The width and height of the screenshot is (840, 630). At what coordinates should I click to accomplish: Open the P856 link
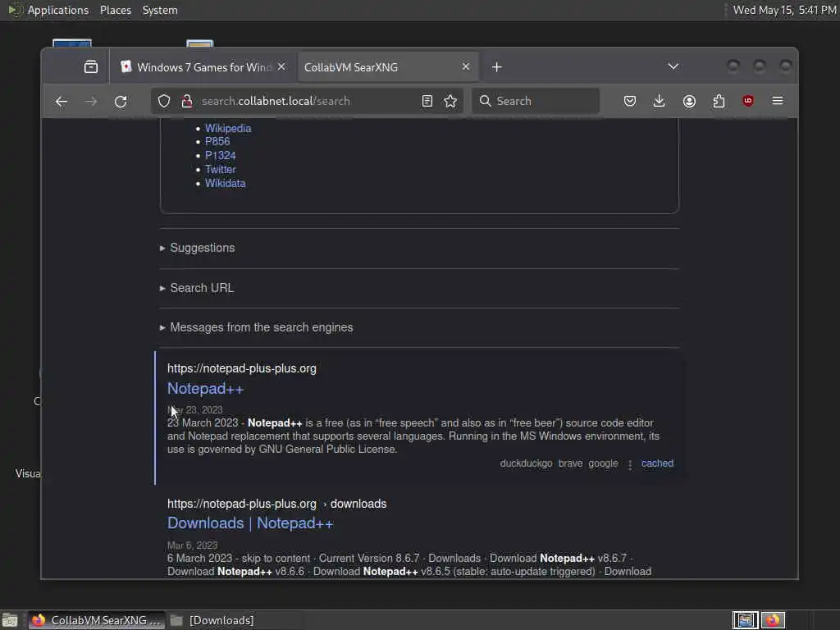tap(217, 141)
